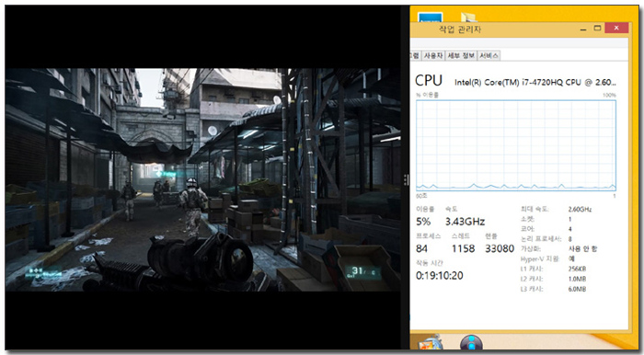Screen dimensions: 644x355
Task: Click the clock picture icon below Task Manager
Action: pos(431,342)
